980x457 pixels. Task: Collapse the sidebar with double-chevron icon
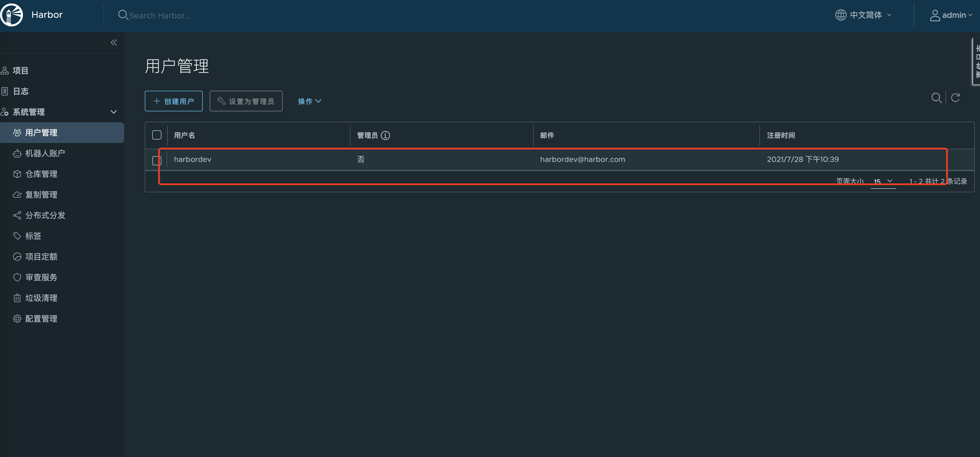coord(114,42)
